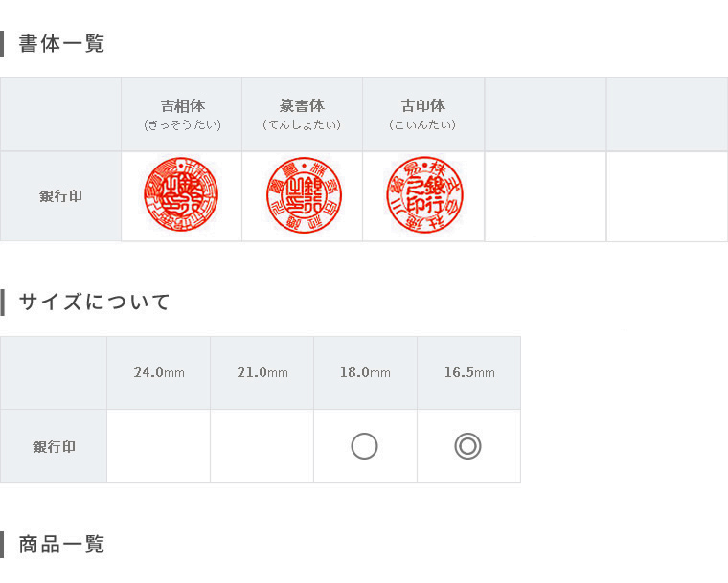
Task: Click the empty cell under 21.0mm
Action: (x=262, y=446)
